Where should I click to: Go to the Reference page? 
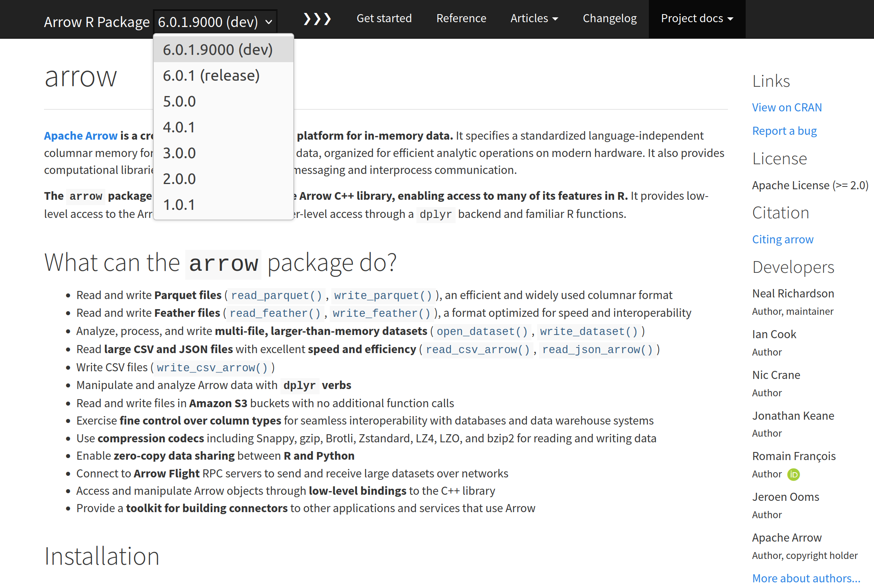point(461,19)
